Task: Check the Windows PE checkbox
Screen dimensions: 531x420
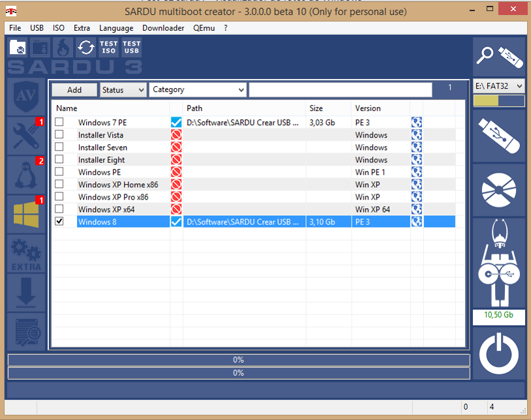Action: (59, 172)
